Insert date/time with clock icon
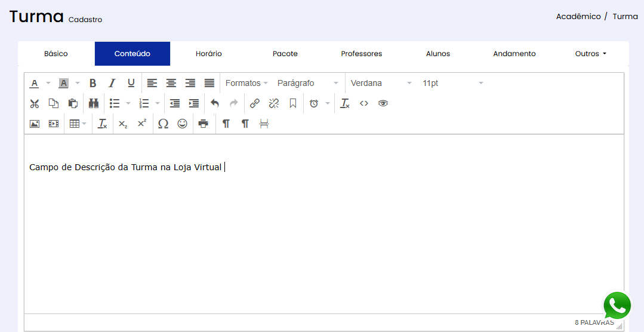The width and height of the screenshot is (644, 332). [314, 103]
